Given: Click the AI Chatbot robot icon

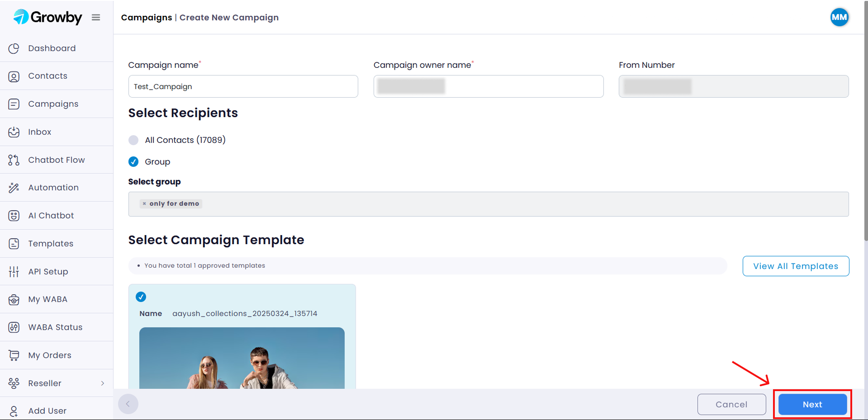Looking at the screenshot, I should tap(14, 216).
